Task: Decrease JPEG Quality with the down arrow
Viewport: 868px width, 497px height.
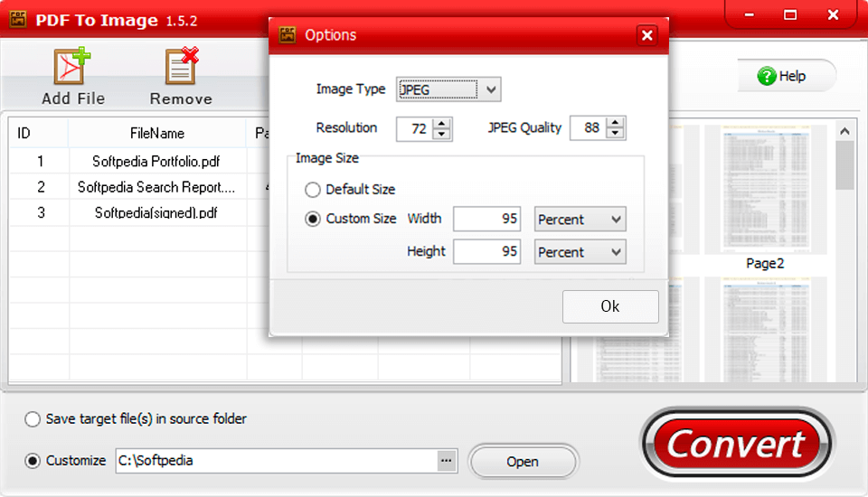Action: tap(616, 134)
